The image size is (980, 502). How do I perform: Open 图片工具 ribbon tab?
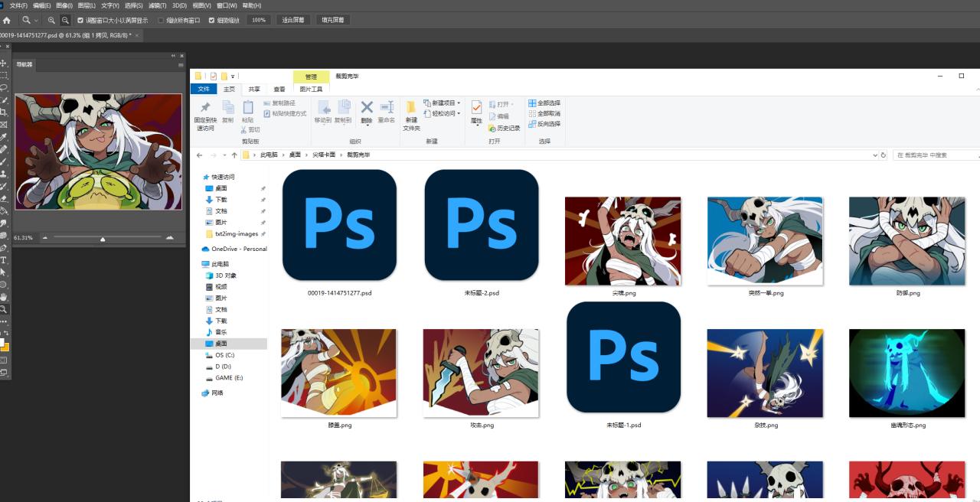(311, 89)
